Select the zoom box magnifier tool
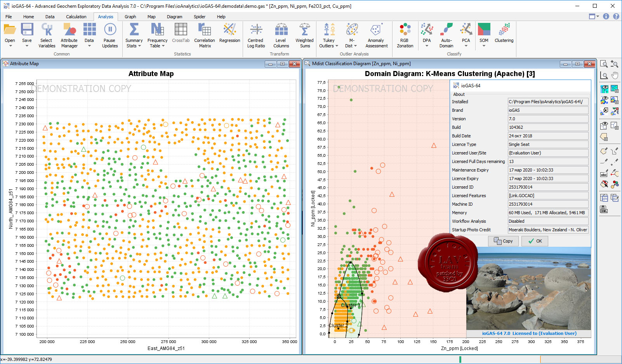622x364 pixels. (x=604, y=64)
